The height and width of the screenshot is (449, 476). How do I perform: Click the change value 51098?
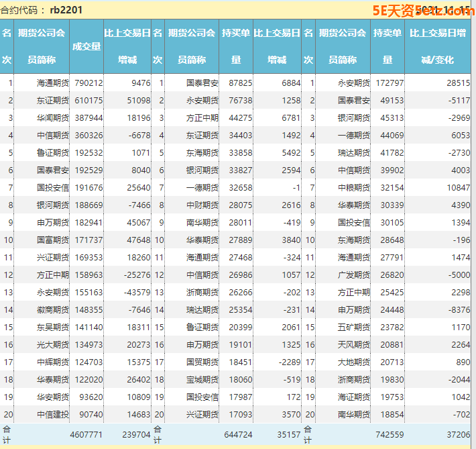click(x=139, y=100)
